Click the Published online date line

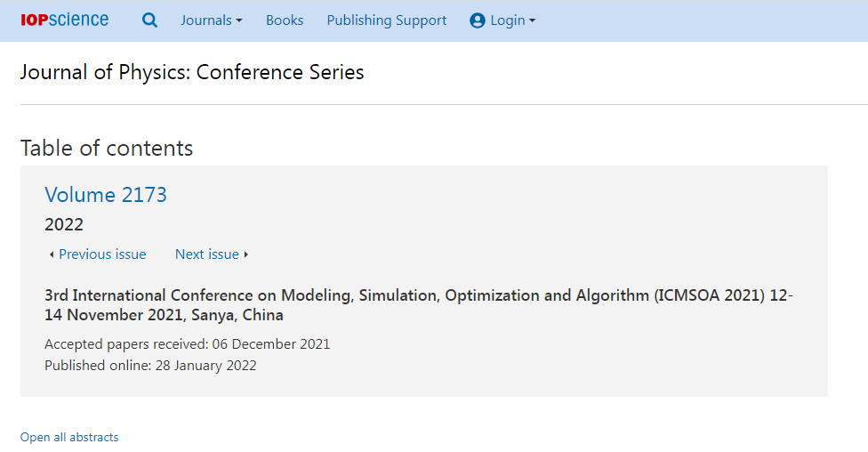(x=150, y=366)
